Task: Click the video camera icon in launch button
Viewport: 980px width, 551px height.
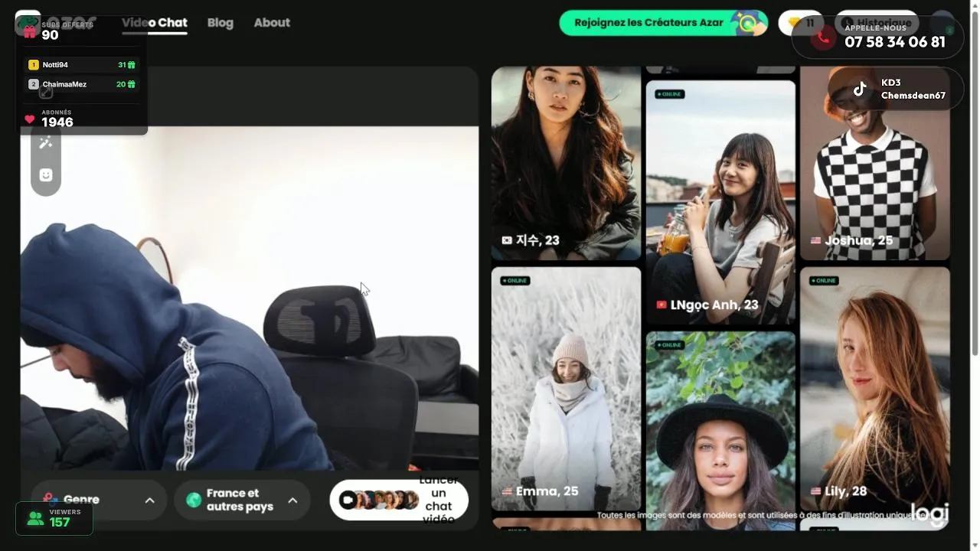Action: (x=348, y=500)
